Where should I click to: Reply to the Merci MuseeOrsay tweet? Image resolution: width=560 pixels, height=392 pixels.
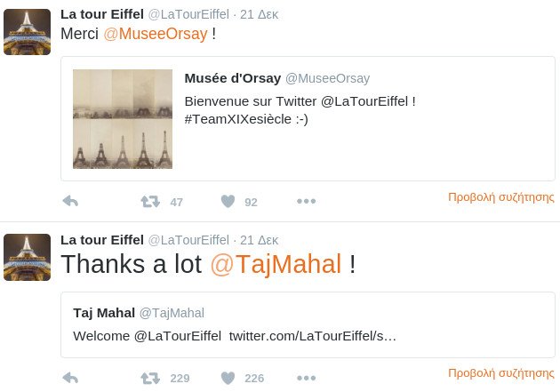coord(69,202)
